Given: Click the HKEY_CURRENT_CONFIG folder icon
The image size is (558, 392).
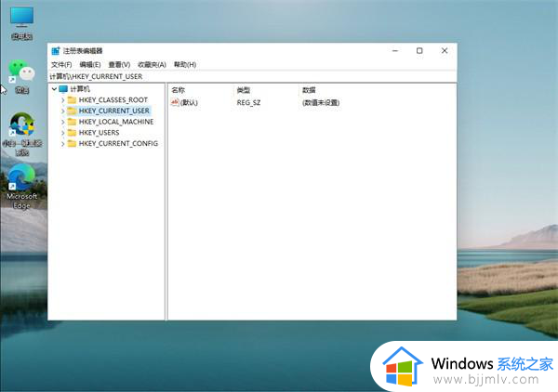Looking at the screenshot, I should coord(72,144).
